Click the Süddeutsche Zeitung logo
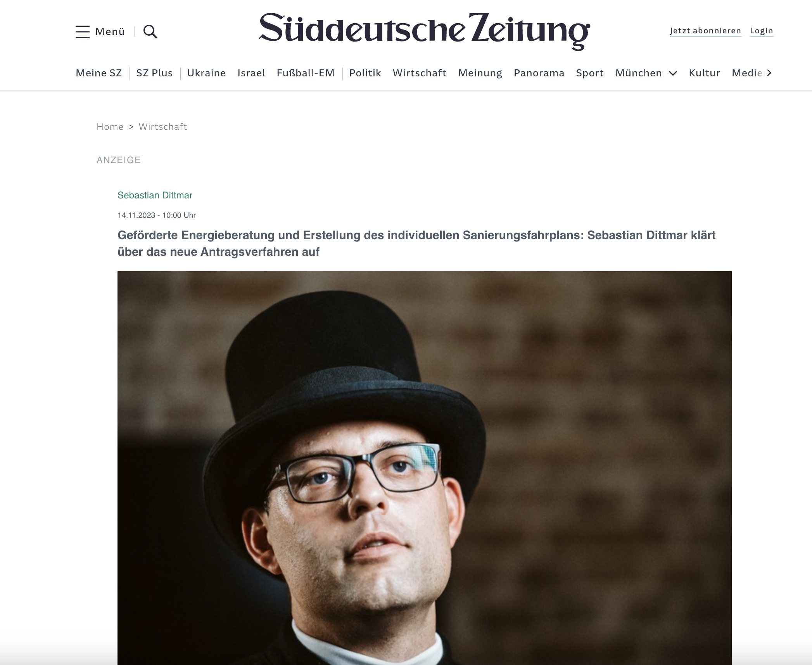Viewport: 812px width, 665px height. [x=424, y=31]
